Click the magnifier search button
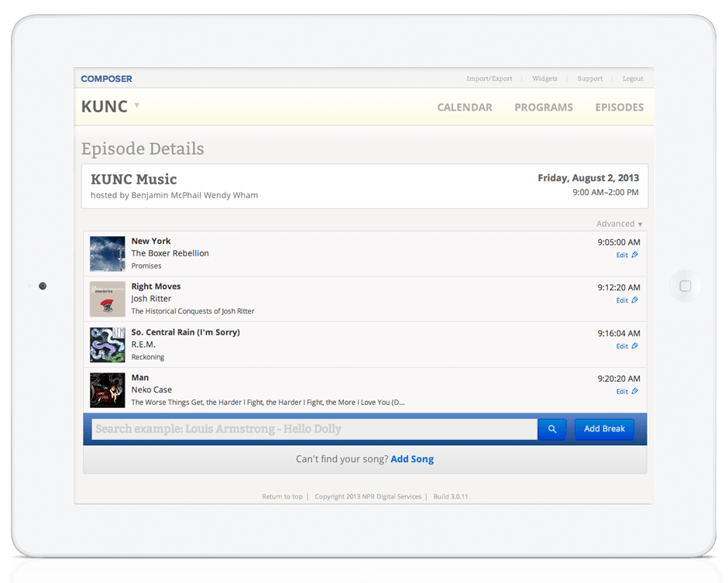This screenshot has height=583, width=728. pyautogui.click(x=552, y=429)
